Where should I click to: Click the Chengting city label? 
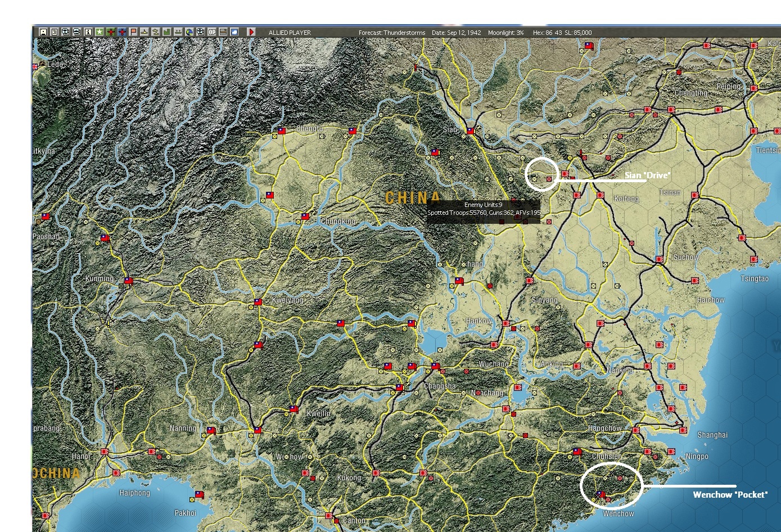[x=690, y=93]
